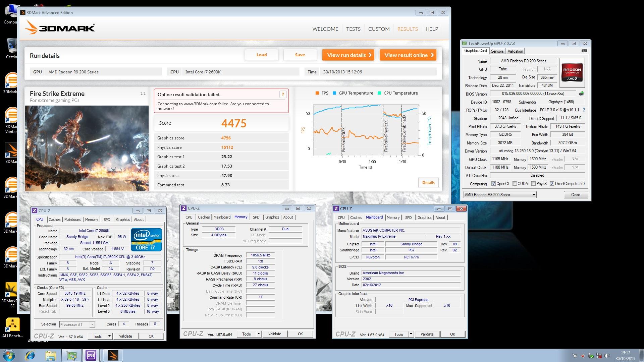Open the TESTS tab in 3DMark
Viewport: 644px width, 362px height.
click(x=353, y=29)
